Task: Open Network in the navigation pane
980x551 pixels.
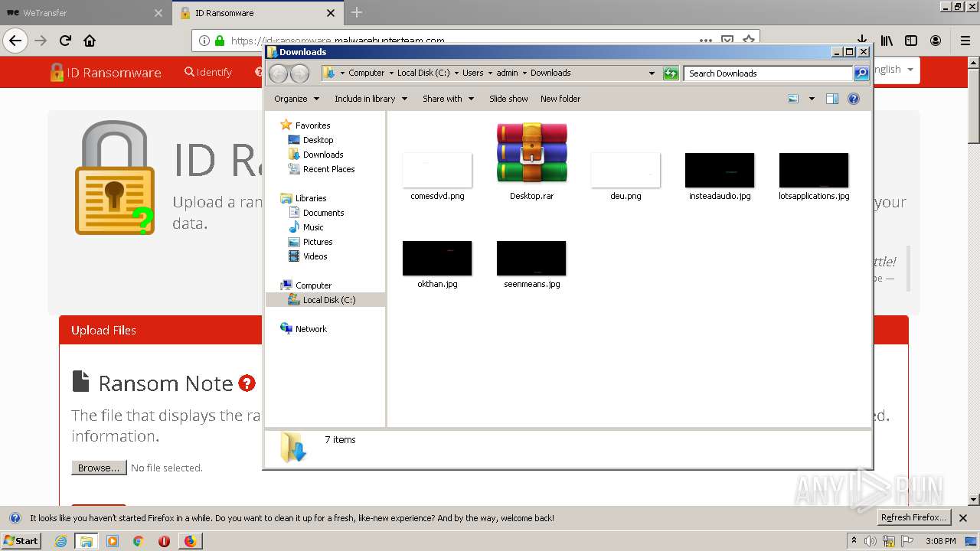Action: [311, 329]
